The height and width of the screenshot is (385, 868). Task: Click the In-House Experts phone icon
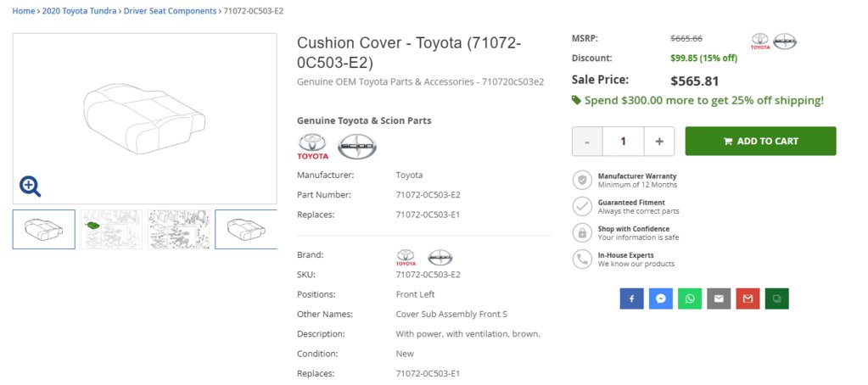tap(582, 259)
